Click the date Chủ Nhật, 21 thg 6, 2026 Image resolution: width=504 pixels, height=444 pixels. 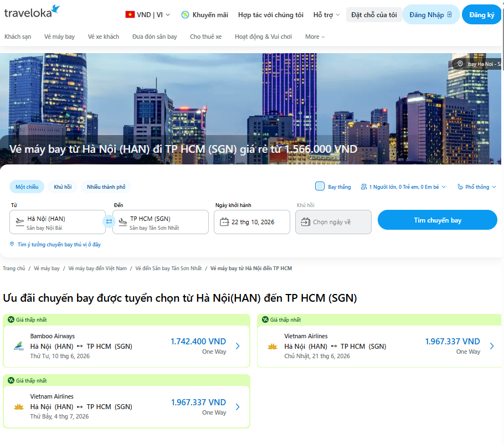317,356
